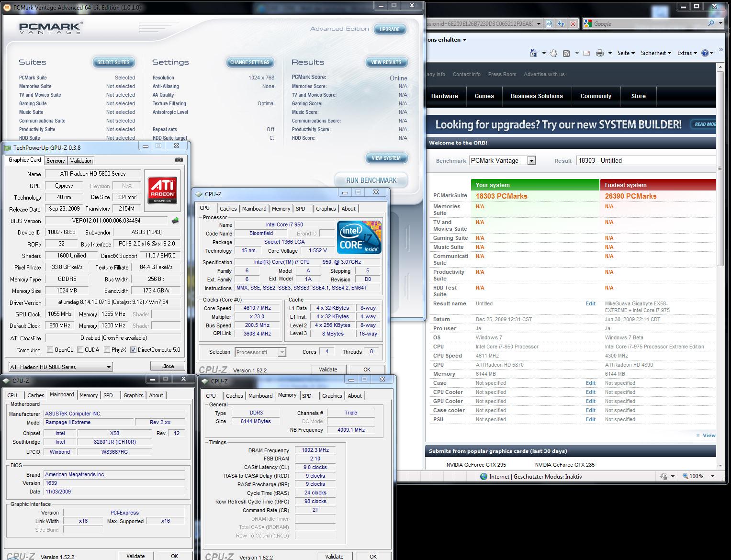Switch to the Sensors tab in GPU-Z
The width and height of the screenshot is (731, 560).
[56, 161]
